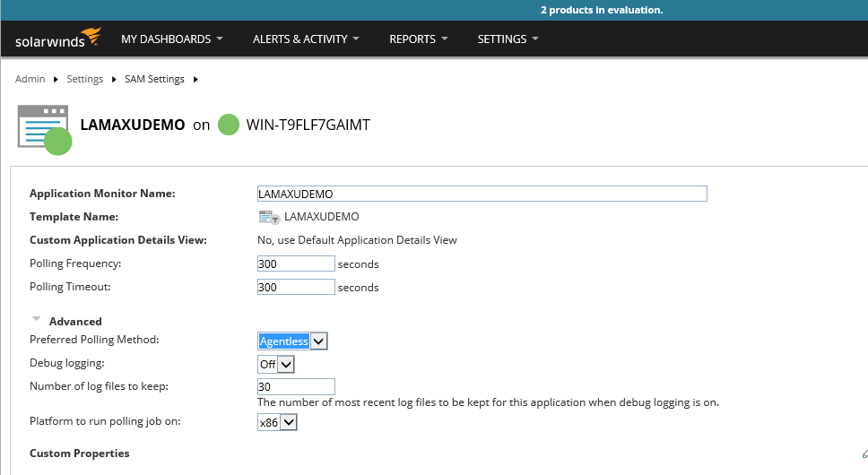The image size is (868, 475).
Task: Click the edit pencil icon near Custom Properties
Action: pos(864,454)
